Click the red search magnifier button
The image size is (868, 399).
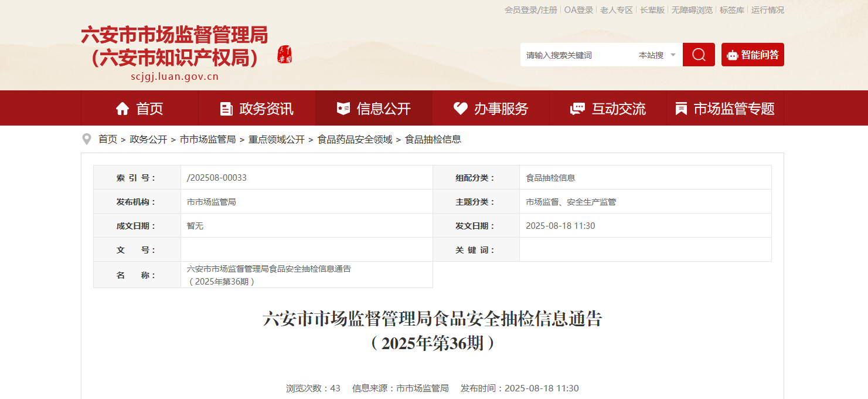tap(699, 55)
